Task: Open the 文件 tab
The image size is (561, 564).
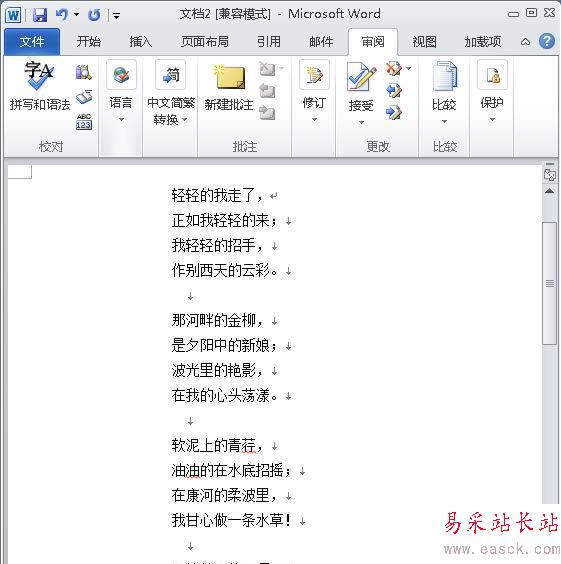Action: point(32,42)
